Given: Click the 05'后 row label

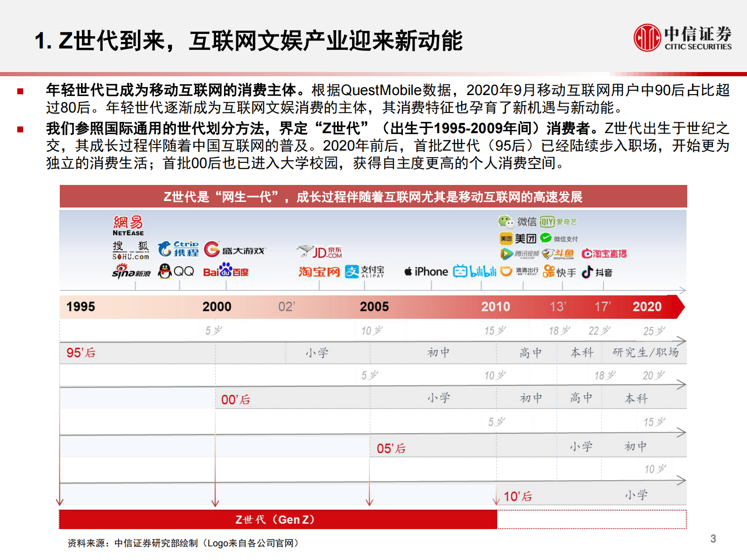Looking at the screenshot, I should pos(391,448).
